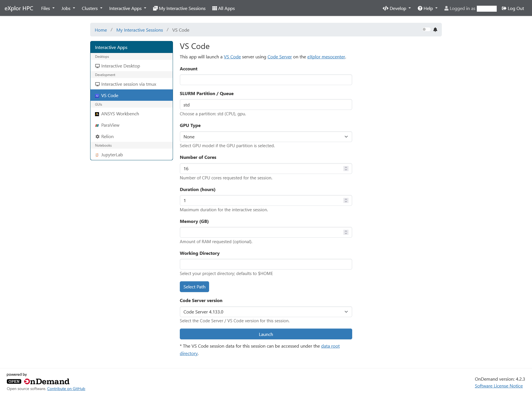Open My Interactive Sessions breadcrumb

pos(140,30)
